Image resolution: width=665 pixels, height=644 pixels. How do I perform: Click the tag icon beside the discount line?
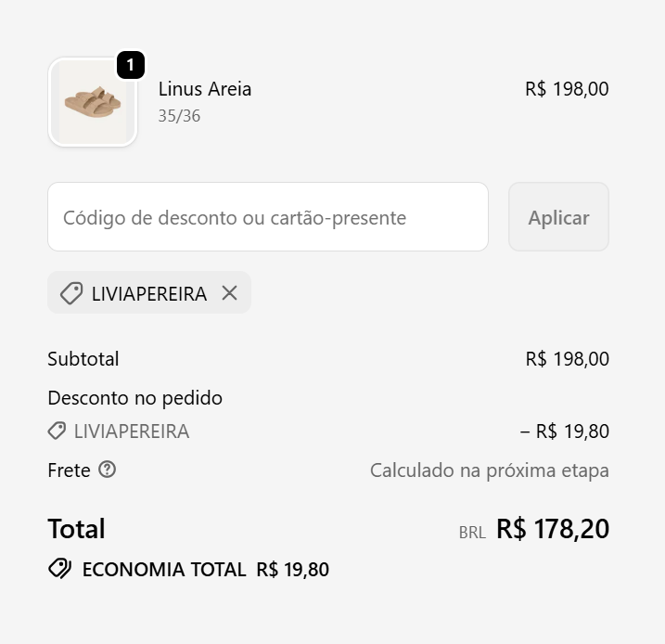click(x=57, y=431)
